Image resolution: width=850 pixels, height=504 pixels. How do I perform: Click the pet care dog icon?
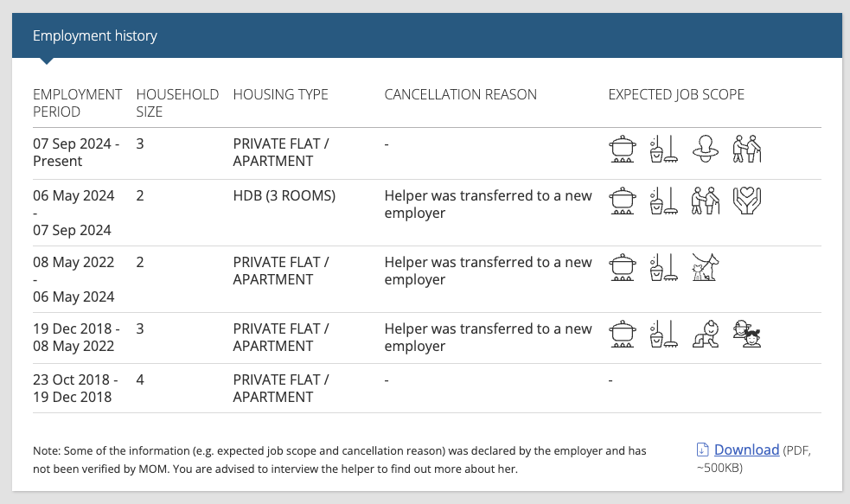[x=706, y=267]
